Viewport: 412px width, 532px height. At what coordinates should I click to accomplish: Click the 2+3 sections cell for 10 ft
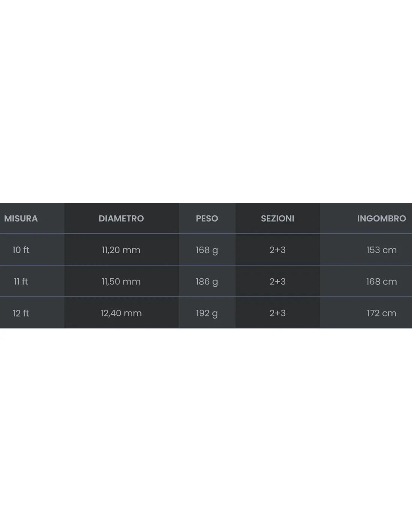click(x=278, y=250)
